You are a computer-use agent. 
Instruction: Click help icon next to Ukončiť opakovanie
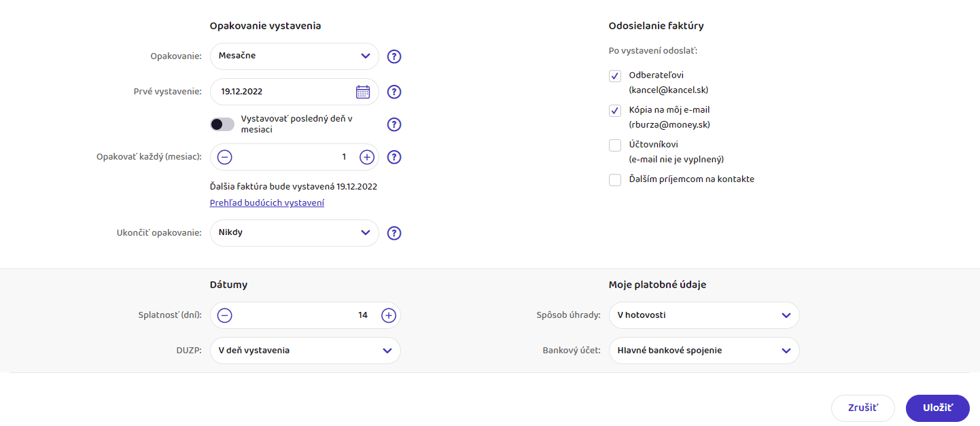click(x=394, y=233)
